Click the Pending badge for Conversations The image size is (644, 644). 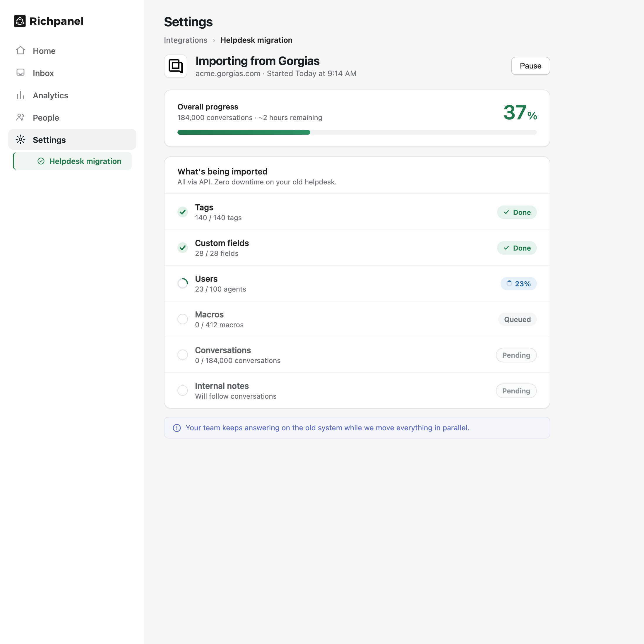(516, 355)
